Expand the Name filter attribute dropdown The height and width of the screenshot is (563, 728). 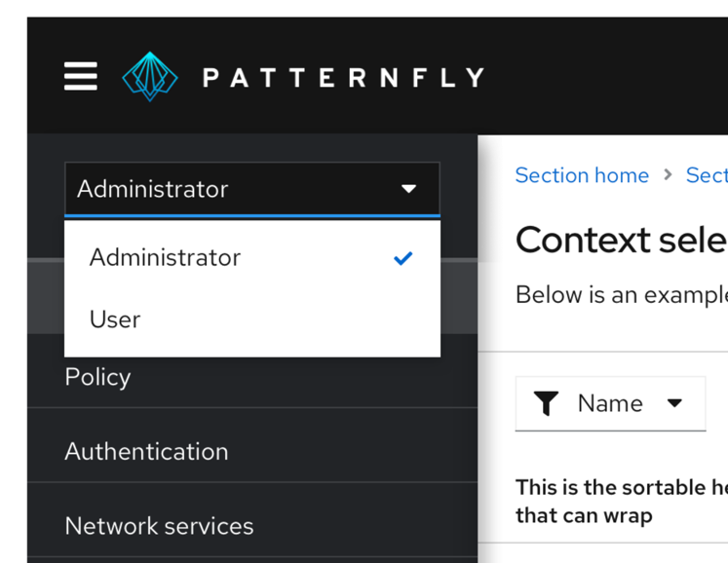click(610, 403)
